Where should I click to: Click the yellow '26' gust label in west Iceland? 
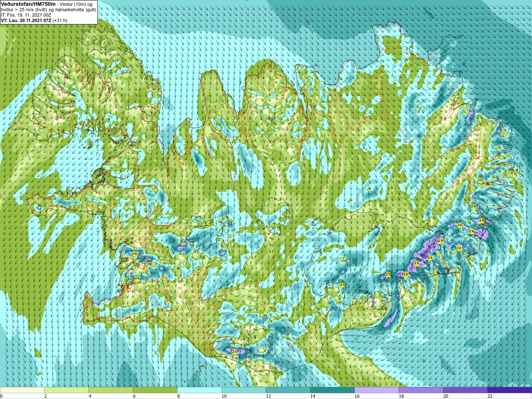click(x=137, y=278)
